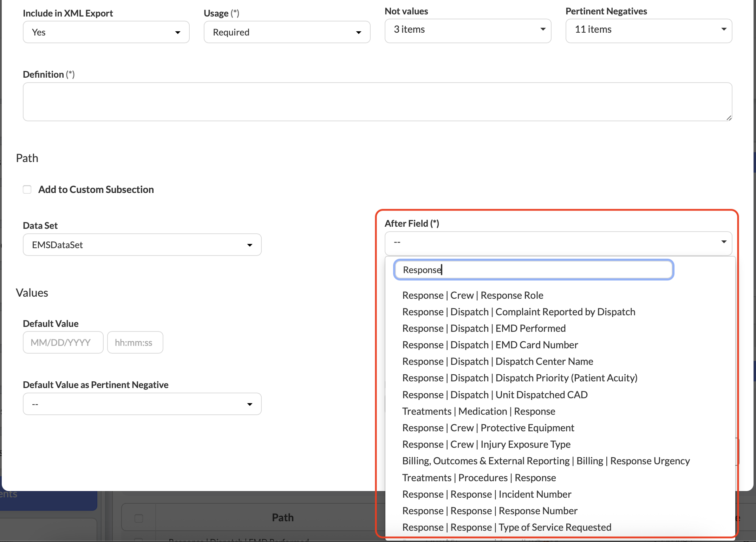Select Response | Dispatch | Unit Dispatched CAD
Viewport: 756px width, 542px height.
(x=495, y=395)
